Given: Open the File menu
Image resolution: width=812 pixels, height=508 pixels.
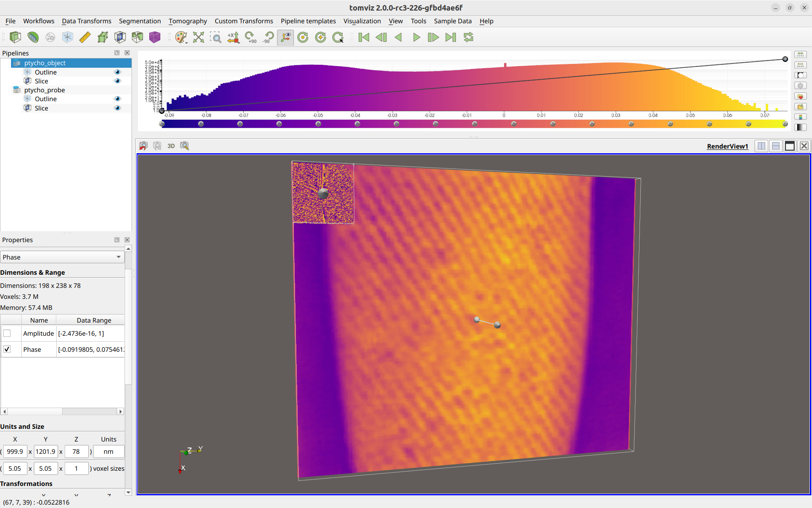Looking at the screenshot, I should coord(10,21).
